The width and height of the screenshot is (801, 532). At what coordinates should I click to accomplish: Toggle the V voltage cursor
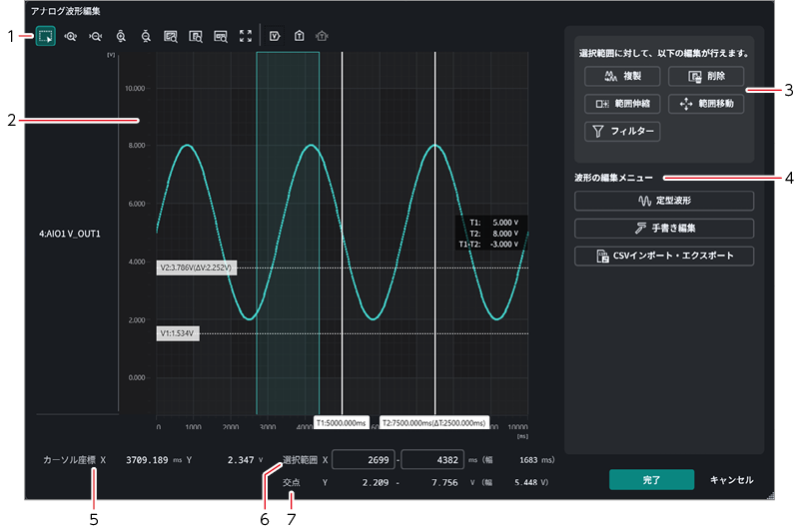(x=275, y=36)
